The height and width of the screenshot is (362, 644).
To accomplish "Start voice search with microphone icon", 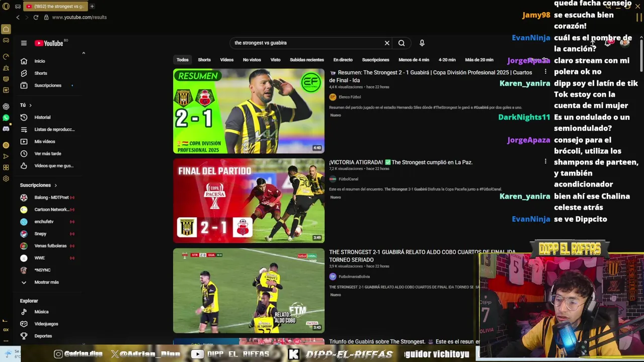I will click(x=422, y=43).
